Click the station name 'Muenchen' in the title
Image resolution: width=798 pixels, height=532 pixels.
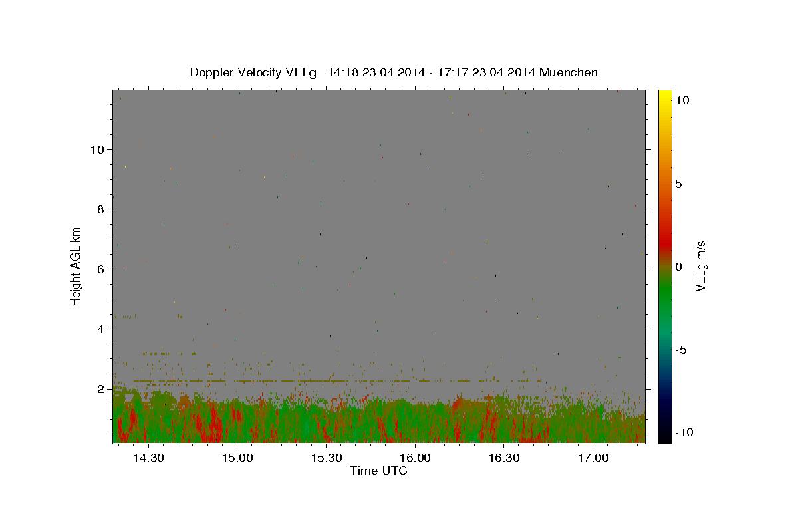pos(569,72)
